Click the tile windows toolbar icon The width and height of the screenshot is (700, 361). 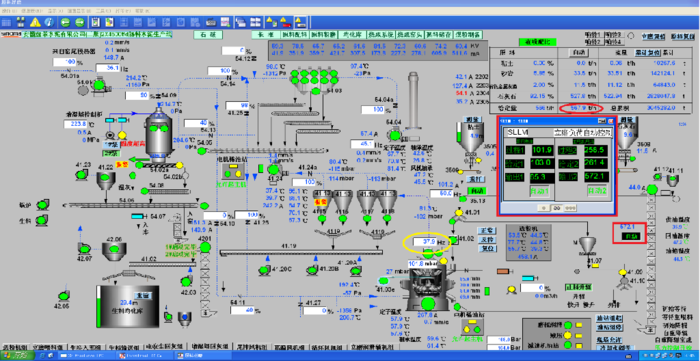pos(255,22)
